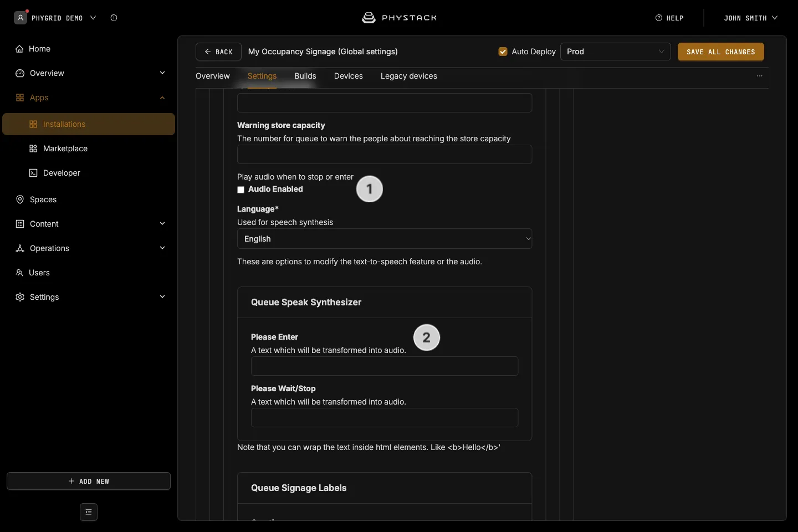
Task: Open the Help link
Action: pyautogui.click(x=669, y=18)
